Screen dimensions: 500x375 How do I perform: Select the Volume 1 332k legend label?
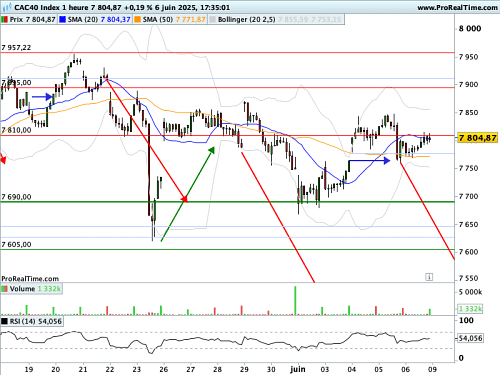[32, 289]
